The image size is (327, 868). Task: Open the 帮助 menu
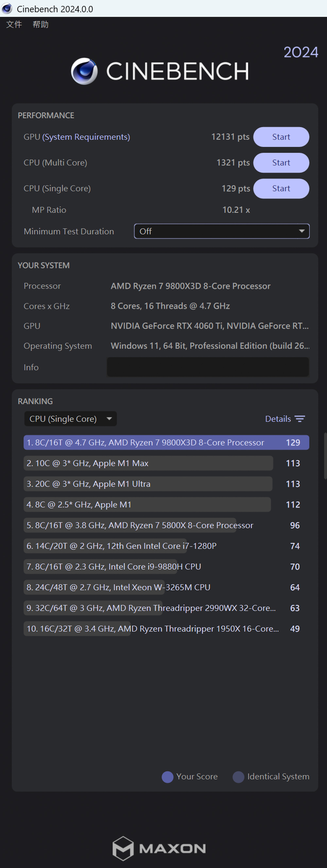click(x=41, y=25)
